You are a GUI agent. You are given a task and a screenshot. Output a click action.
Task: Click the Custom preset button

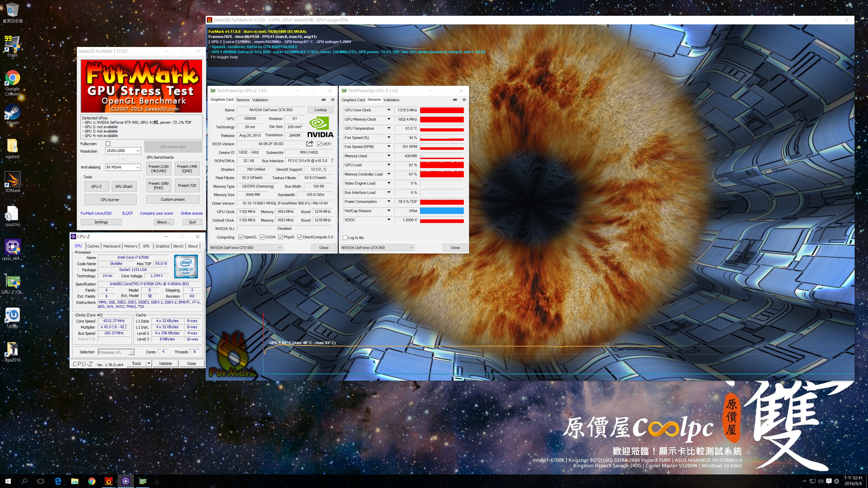coord(172,199)
